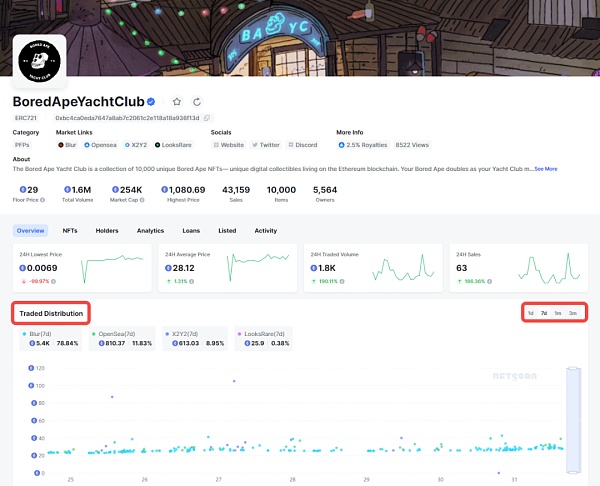Click the 24H Sales sparkline chart
The height and width of the screenshot is (486, 600).
[549, 268]
